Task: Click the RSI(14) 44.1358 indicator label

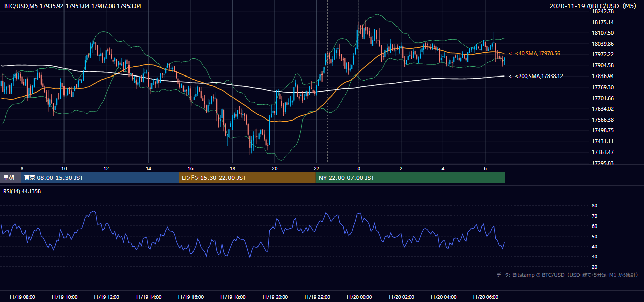Action: coord(22,191)
